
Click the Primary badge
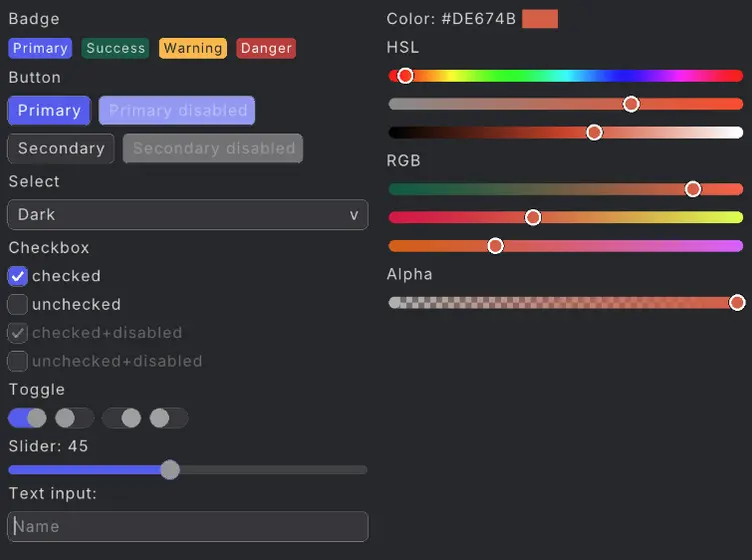(40, 48)
